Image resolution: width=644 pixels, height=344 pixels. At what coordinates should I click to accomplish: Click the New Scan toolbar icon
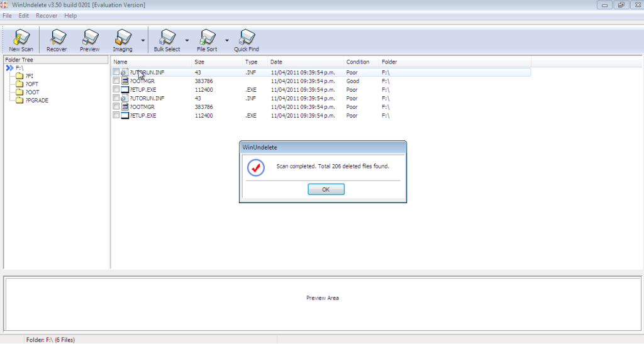tap(21, 39)
